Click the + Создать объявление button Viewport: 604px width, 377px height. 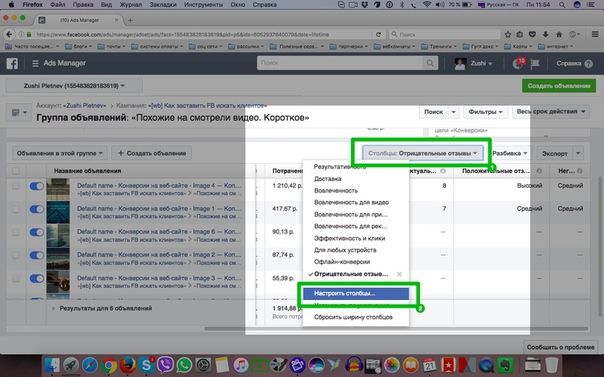click(x=152, y=153)
